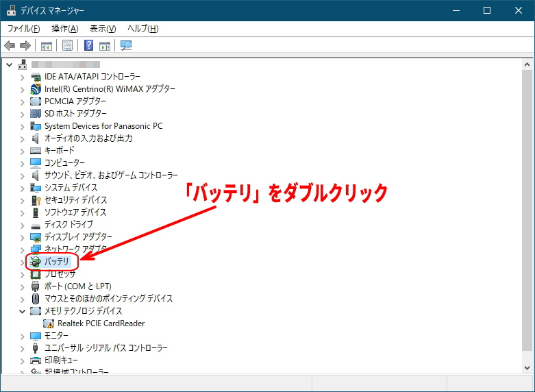Click the Forward arrow in the toolbar
The image size is (535, 392).
(x=25, y=46)
